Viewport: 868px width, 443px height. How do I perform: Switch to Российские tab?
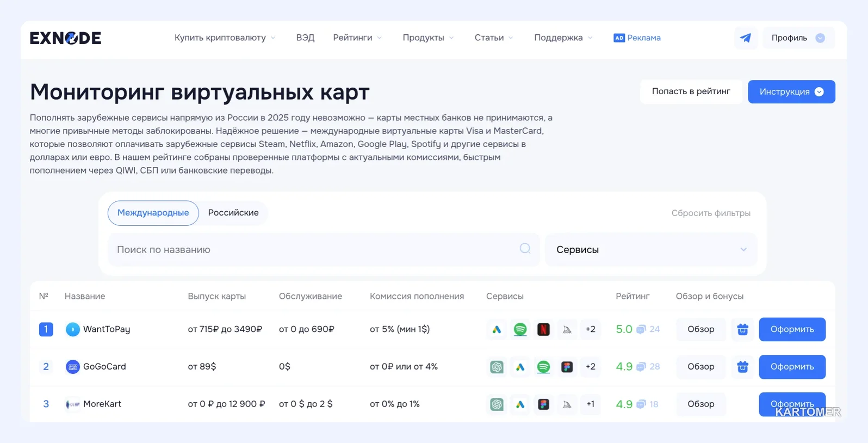(x=233, y=213)
